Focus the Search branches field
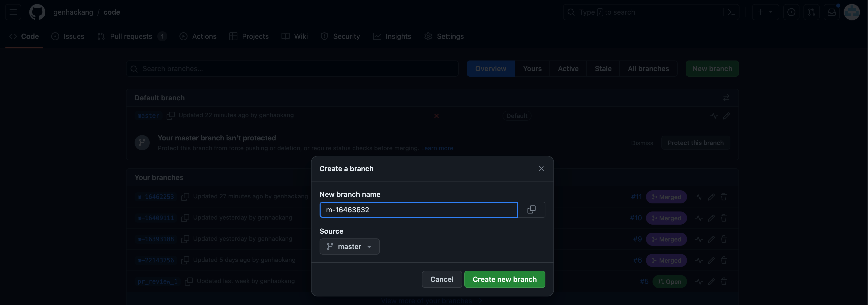This screenshot has height=305, width=868. click(292, 69)
